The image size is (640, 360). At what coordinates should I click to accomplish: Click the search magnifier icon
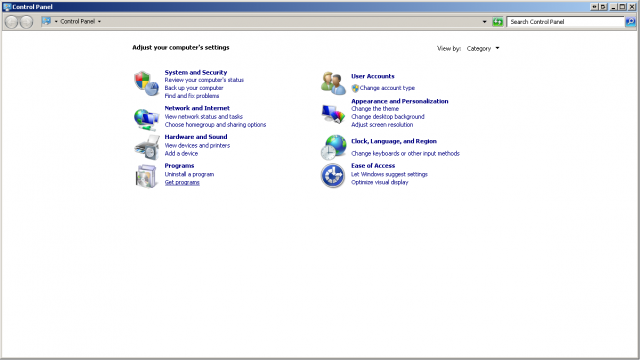(x=630, y=22)
